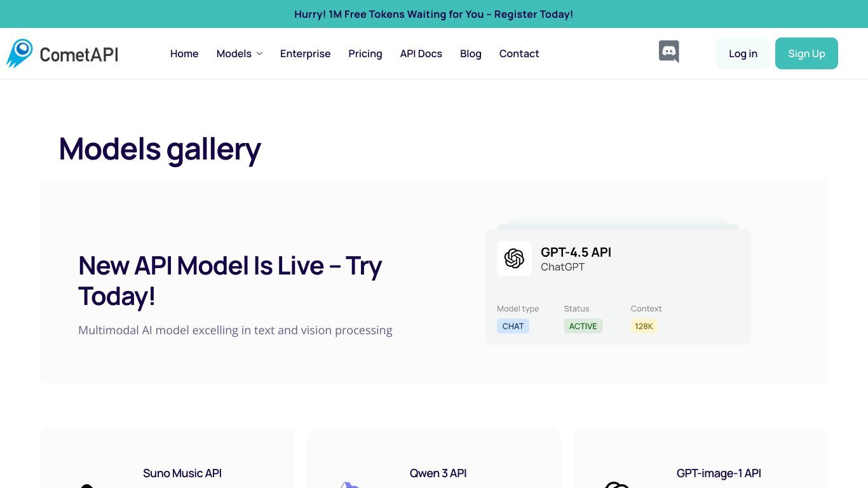
Task: Click the New API Model Is Live headline
Action: [230, 280]
